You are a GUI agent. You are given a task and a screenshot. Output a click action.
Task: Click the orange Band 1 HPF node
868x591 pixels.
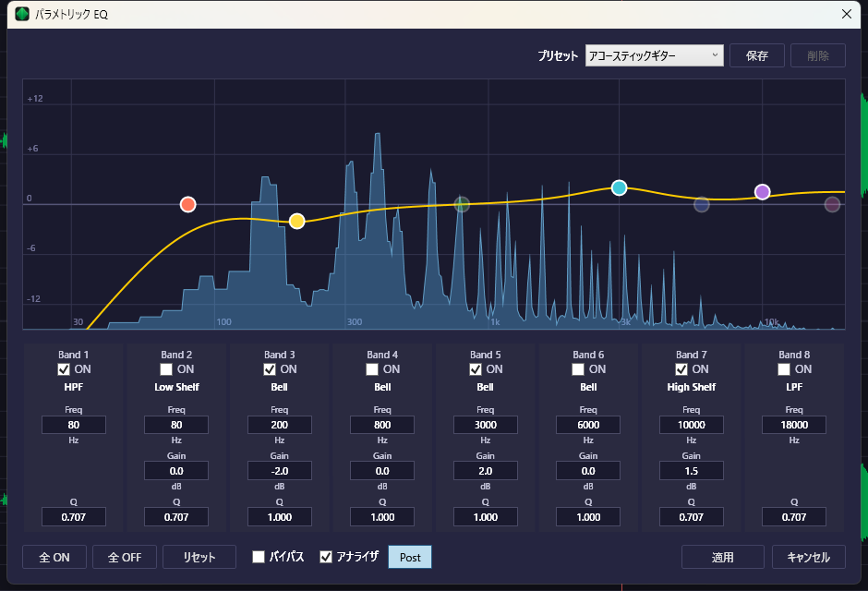(x=188, y=204)
